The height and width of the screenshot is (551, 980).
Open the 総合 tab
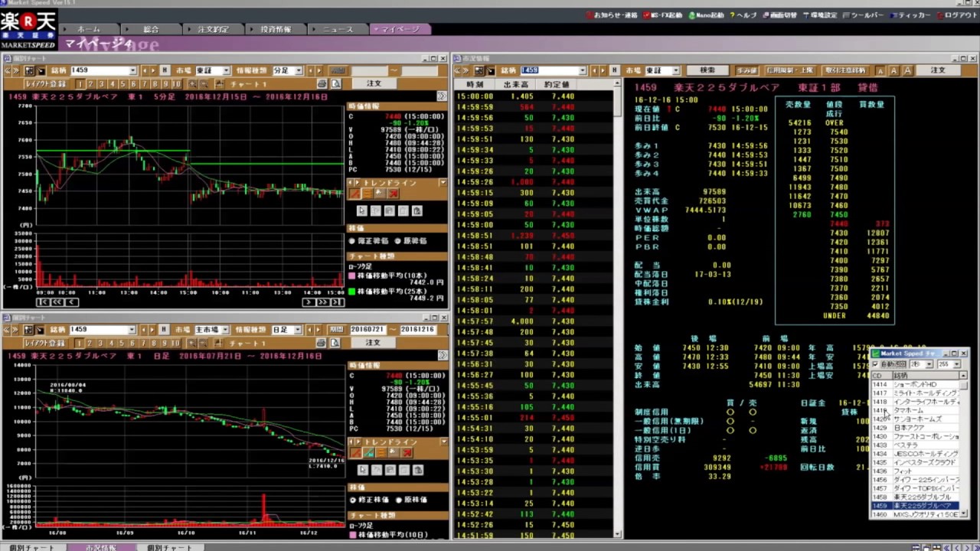coord(151,29)
